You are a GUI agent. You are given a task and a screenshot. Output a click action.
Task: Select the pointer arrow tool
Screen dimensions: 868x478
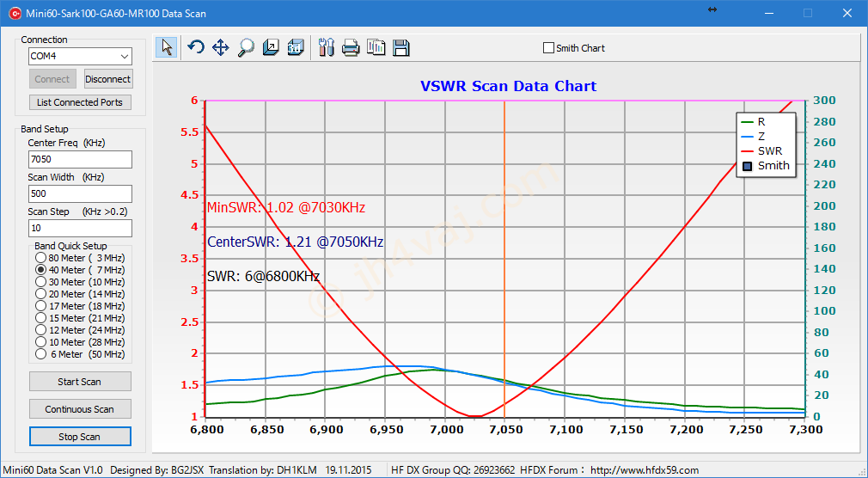tap(166, 47)
